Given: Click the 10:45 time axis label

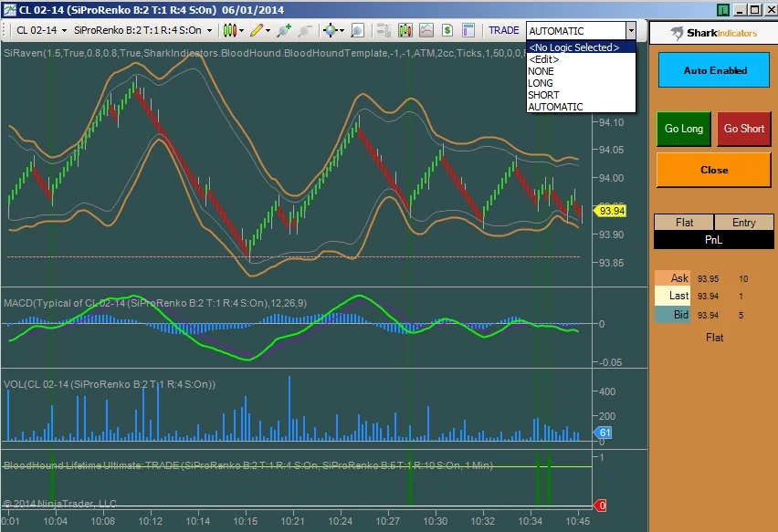Looking at the screenshot, I should pyautogui.click(x=578, y=521).
